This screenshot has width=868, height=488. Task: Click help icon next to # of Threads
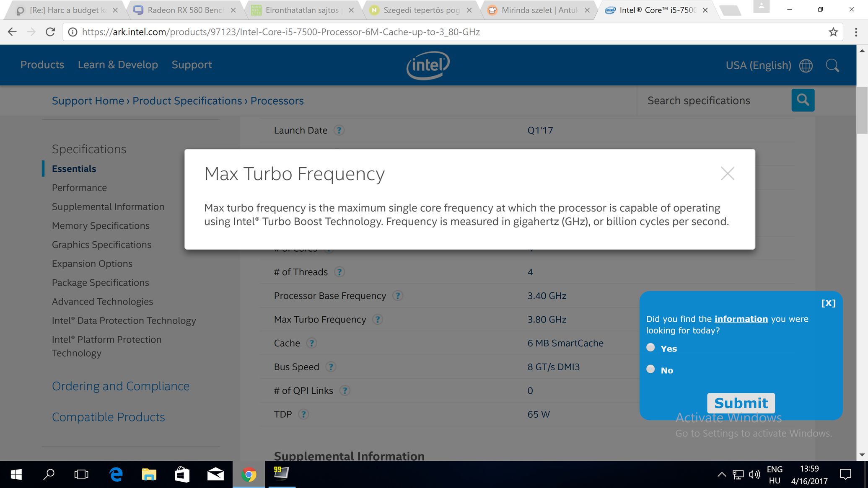point(339,272)
